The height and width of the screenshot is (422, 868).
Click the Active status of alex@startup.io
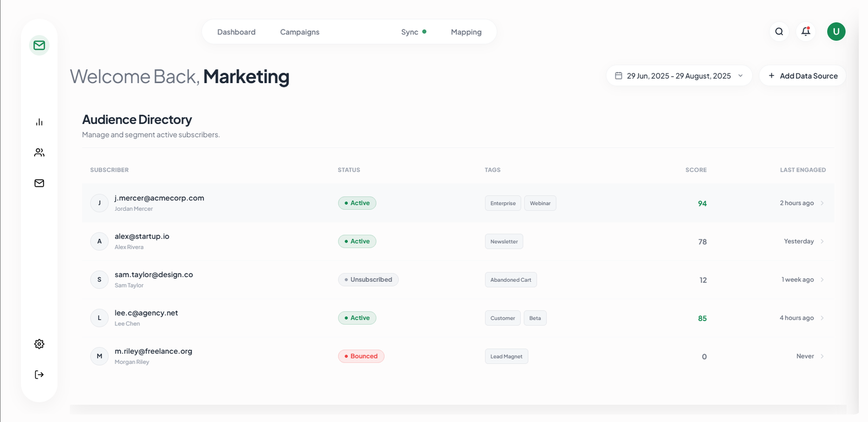357,241
